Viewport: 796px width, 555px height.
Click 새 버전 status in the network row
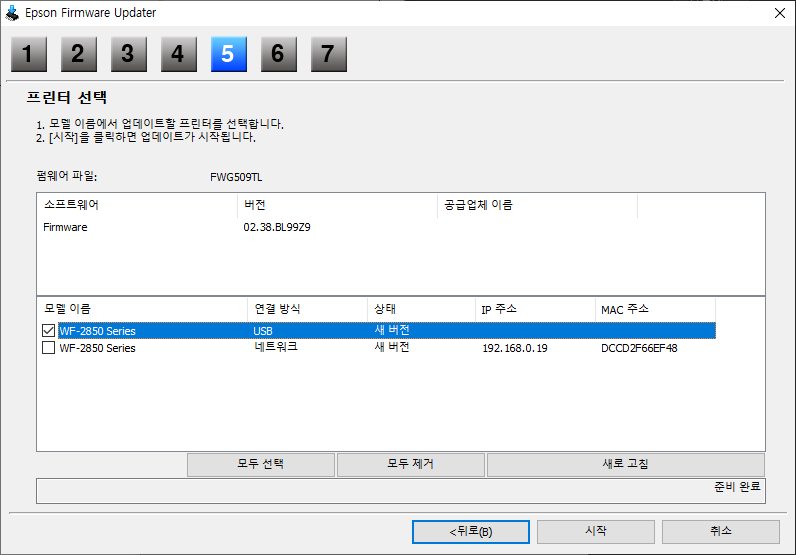[x=392, y=347]
